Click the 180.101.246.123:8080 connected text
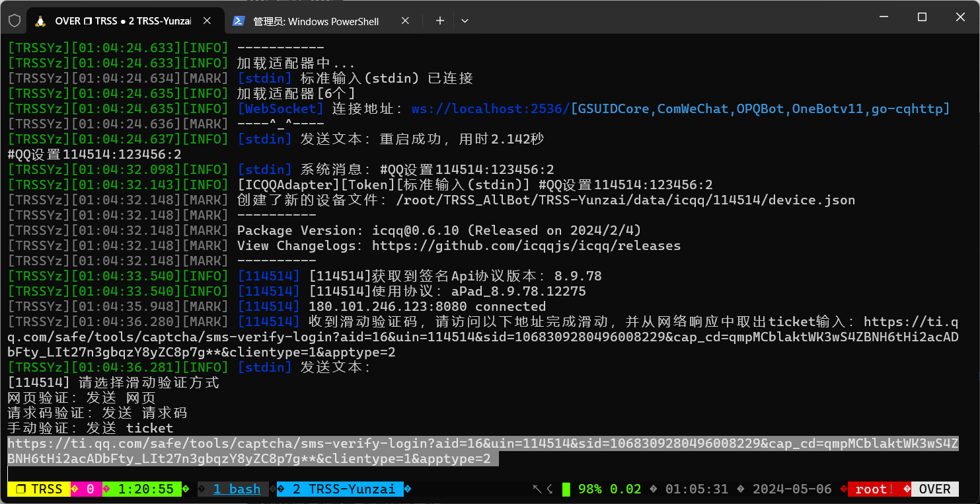The image size is (980, 504). pos(427,306)
